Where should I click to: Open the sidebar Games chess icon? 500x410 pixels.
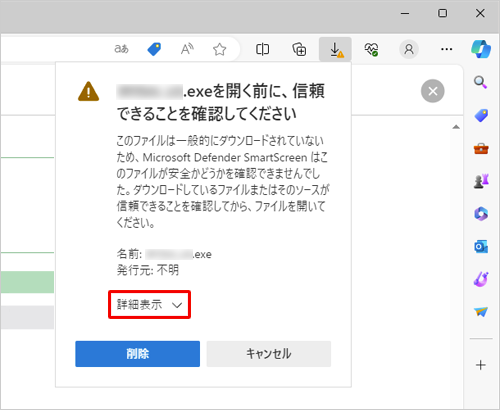481,181
